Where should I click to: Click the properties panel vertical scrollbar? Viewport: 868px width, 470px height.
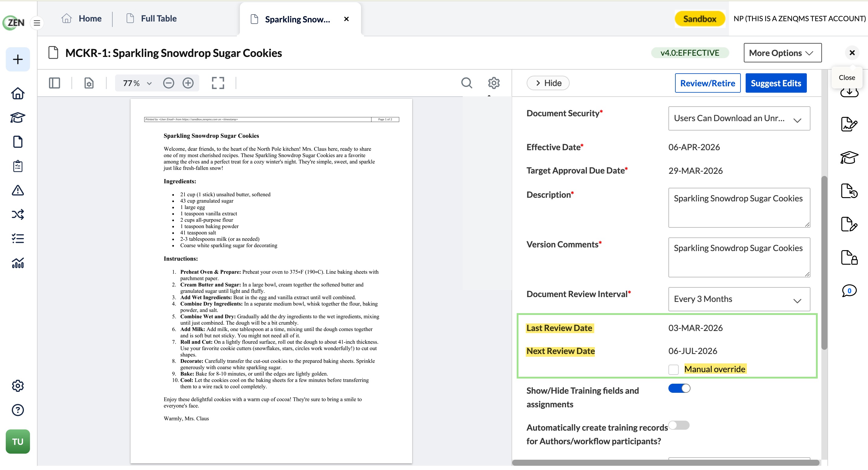(x=824, y=263)
